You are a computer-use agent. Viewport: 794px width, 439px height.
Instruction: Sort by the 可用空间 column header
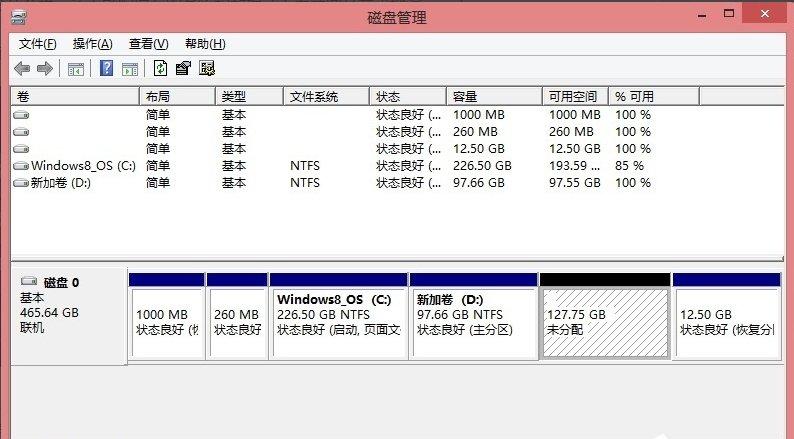pyautogui.click(x=575, y=96)
